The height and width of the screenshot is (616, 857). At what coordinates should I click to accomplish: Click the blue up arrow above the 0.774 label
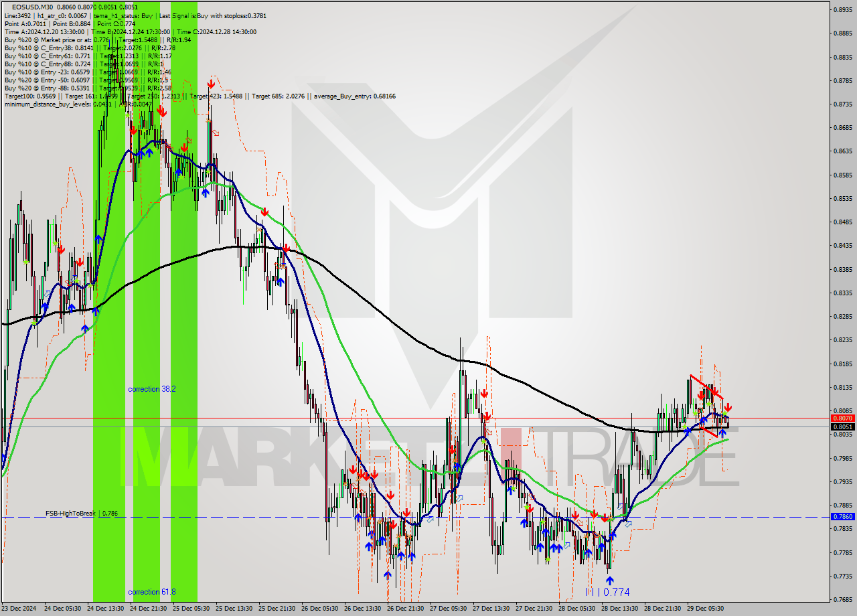(609, 580)
